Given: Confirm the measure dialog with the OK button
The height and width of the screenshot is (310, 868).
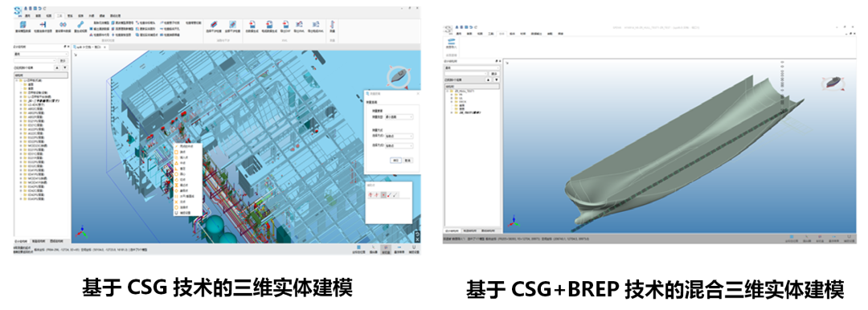Looking at the screenshot, I should 395,160.
